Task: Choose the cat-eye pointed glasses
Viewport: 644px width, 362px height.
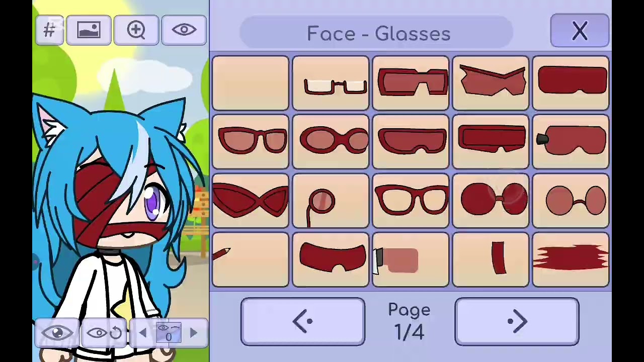Action: (251, 201)
